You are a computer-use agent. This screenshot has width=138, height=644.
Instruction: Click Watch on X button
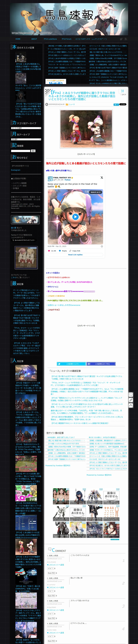(95, 192)
